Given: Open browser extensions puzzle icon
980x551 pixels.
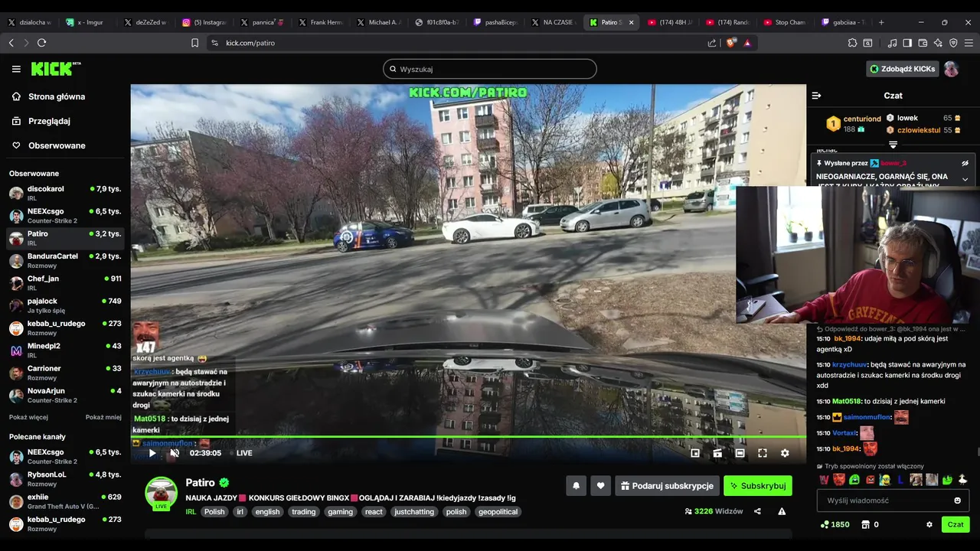Looking at the screenshot, I should [852, 43].
